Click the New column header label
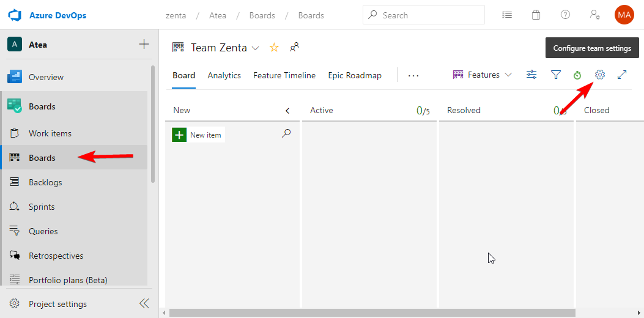The width and height of the screenshot is (644, 318). coord(182,110)
